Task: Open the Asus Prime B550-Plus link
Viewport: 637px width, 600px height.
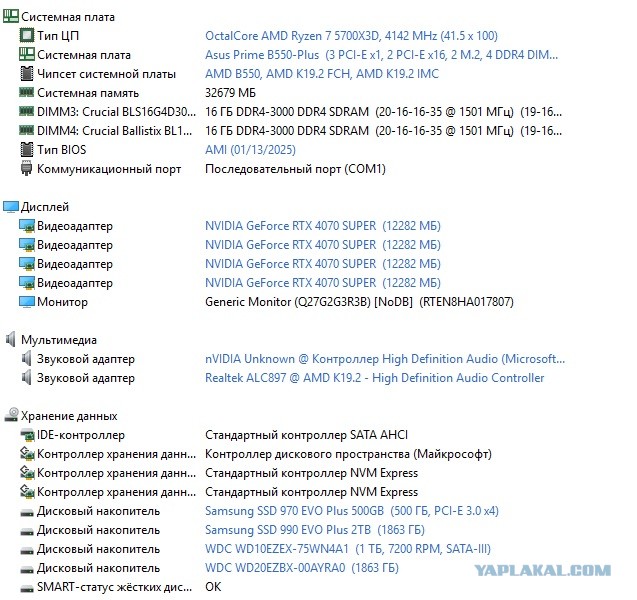Action: (381, 55)
